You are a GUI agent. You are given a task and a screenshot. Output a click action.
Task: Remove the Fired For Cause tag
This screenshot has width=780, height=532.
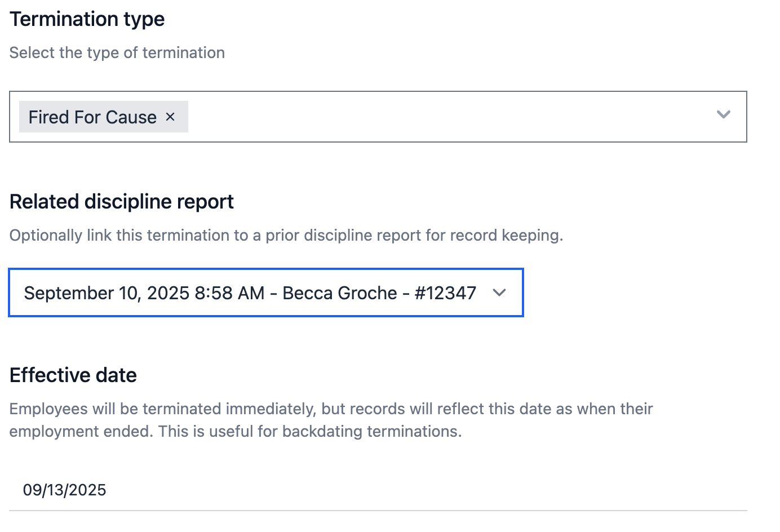[170, 117]
